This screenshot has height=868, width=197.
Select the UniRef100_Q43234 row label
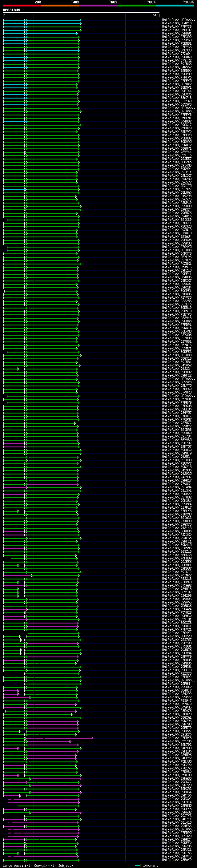pyautogui.click(x=177, y=369)
